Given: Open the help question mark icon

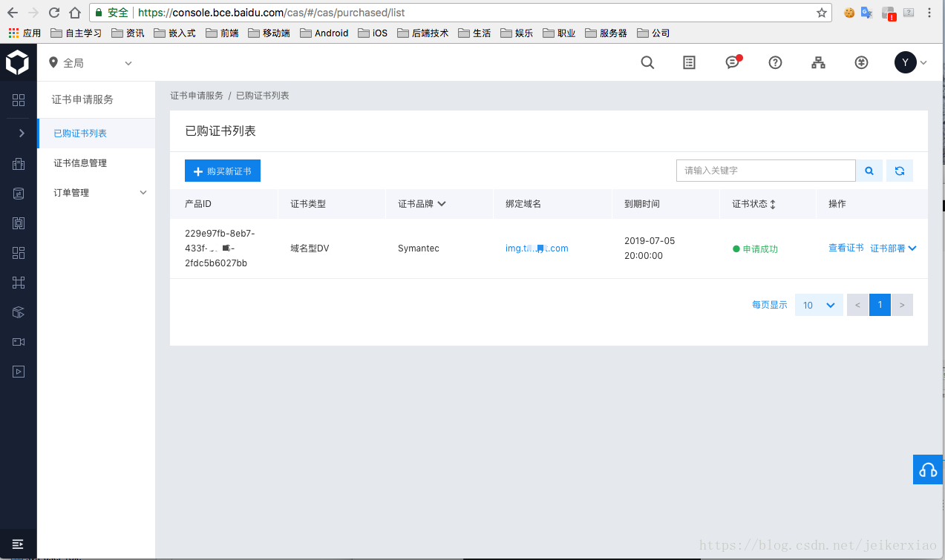Looking at the screenshot, I should coord(776,63).
